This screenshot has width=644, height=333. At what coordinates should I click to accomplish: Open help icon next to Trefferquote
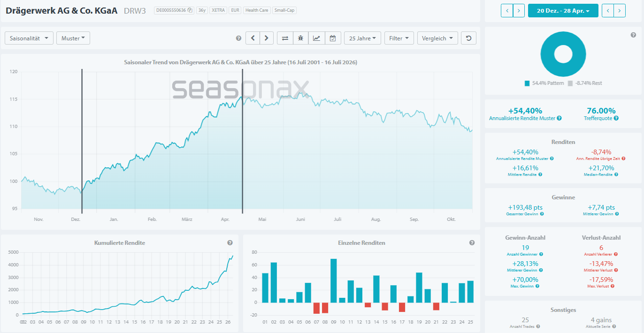[616, 118]
